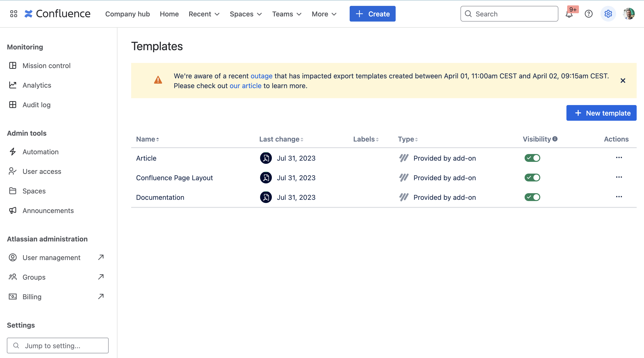Open Article row more actions menu
The height and width of the screenshot is (358, 644).
619,158
